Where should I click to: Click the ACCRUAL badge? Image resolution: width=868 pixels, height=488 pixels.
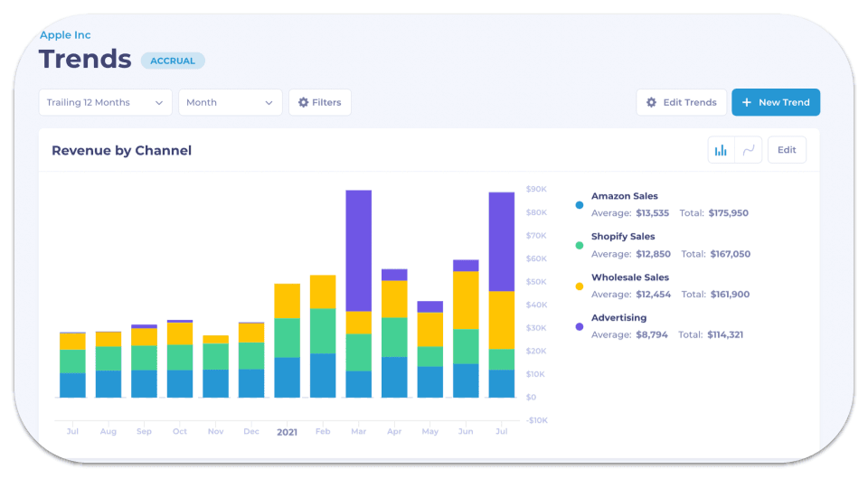point(173,61)
